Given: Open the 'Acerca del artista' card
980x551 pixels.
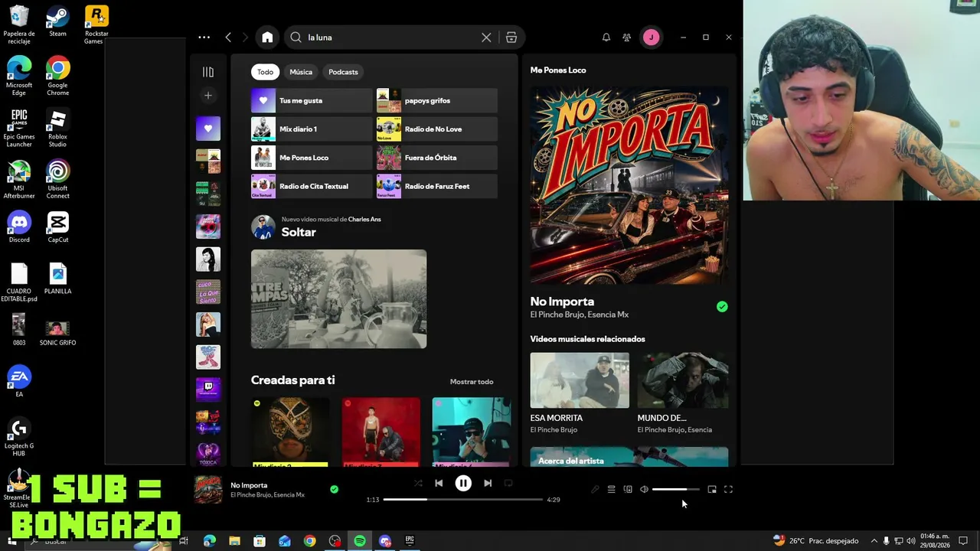Looking at the screenshot, I should tap(629, 457).
